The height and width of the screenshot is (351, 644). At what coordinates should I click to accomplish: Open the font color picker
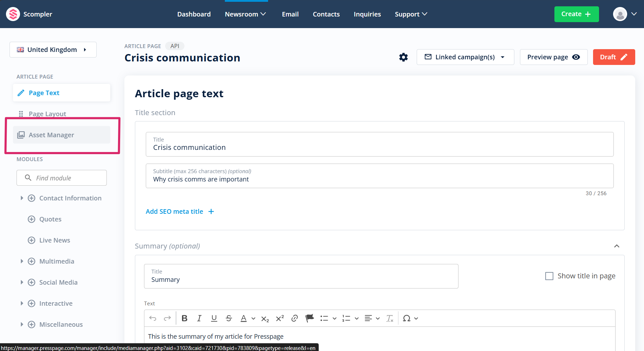(244, 318)
